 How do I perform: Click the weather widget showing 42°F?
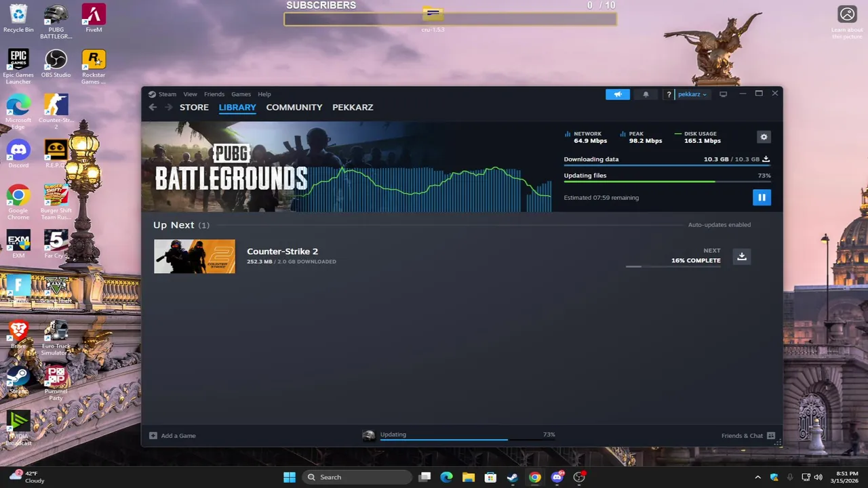pyautogui.click(x=27, y=477)
